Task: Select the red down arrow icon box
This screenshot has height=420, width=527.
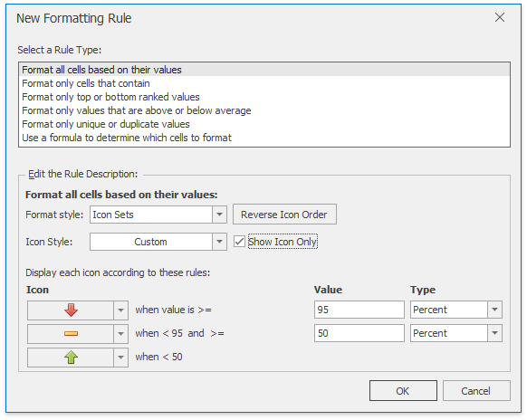Action: (71, 310)
